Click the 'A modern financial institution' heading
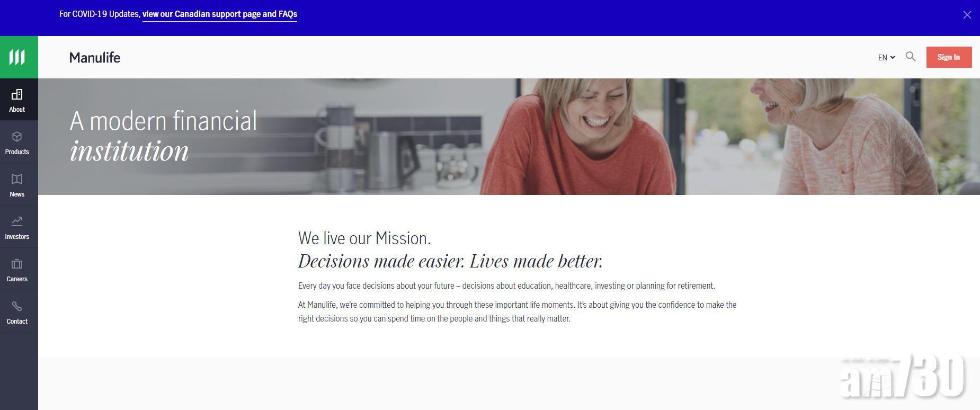980x410 pixels. click(x=164, y=136)
